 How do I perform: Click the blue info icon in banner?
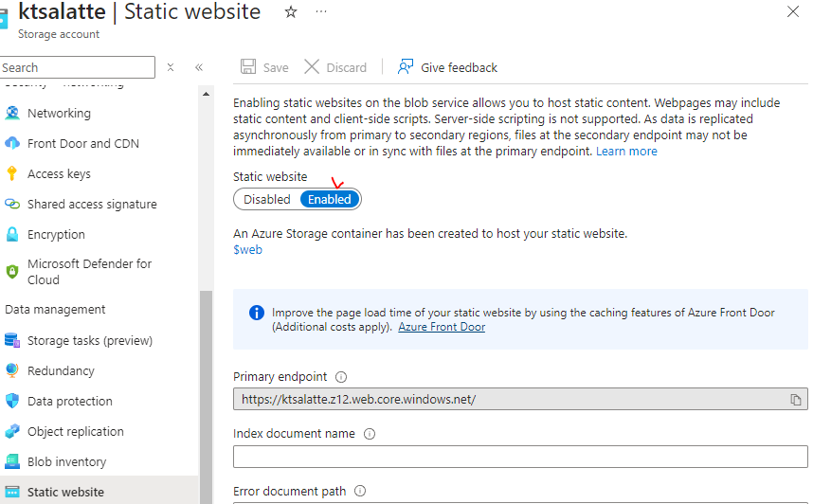257,313
